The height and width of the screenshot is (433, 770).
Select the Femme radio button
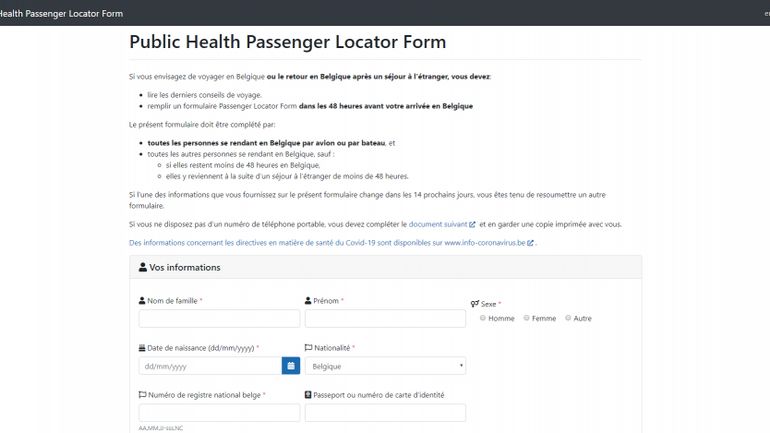point(526,318)
